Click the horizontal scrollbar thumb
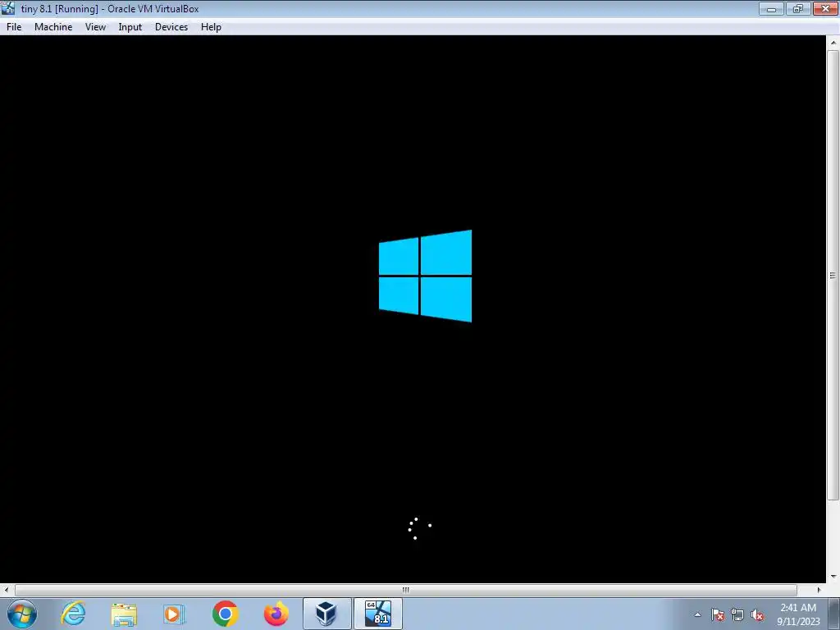Viewport: 840px width, 630px height. point(405,590)
